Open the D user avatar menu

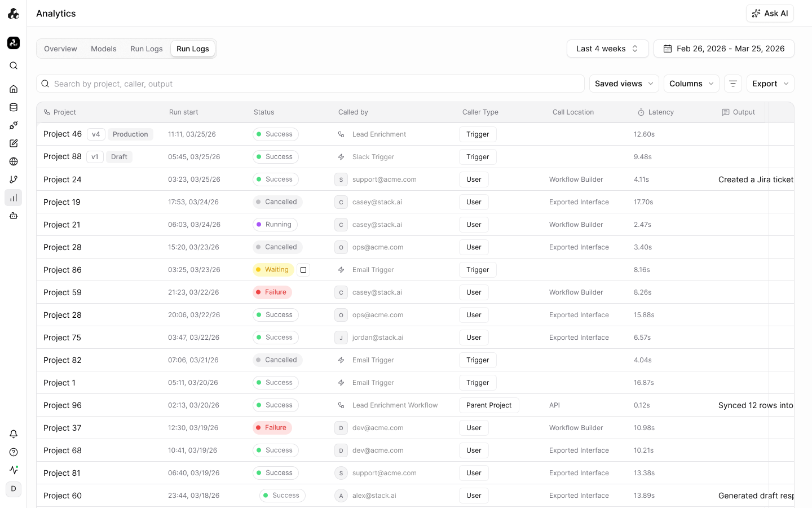pyautogui.click(x=14, y=489)
